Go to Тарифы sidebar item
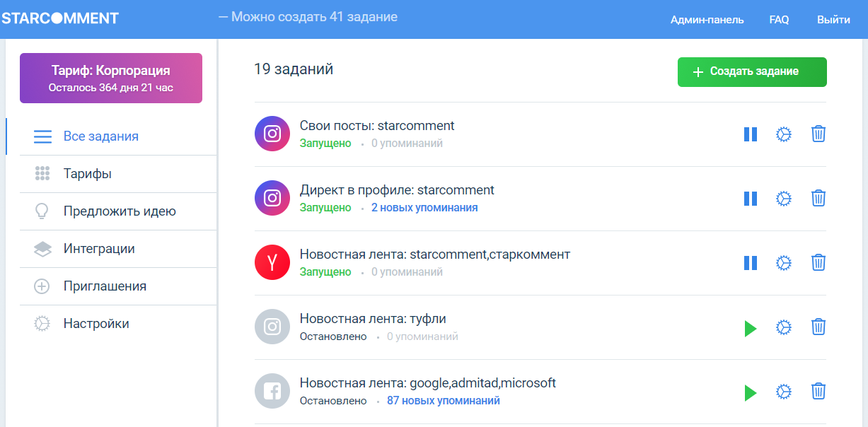The height and width of the screenshot is (427, 868). click(87, 174)
